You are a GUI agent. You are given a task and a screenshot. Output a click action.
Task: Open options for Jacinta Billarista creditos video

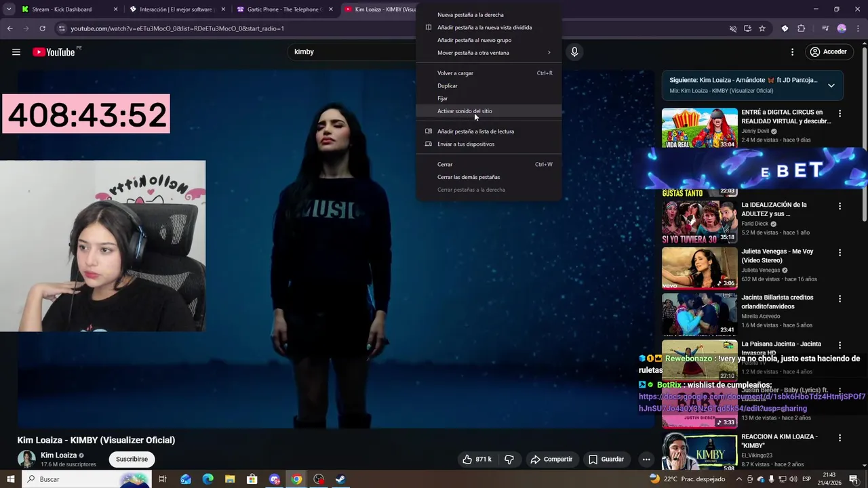click(x=840, y=299)
